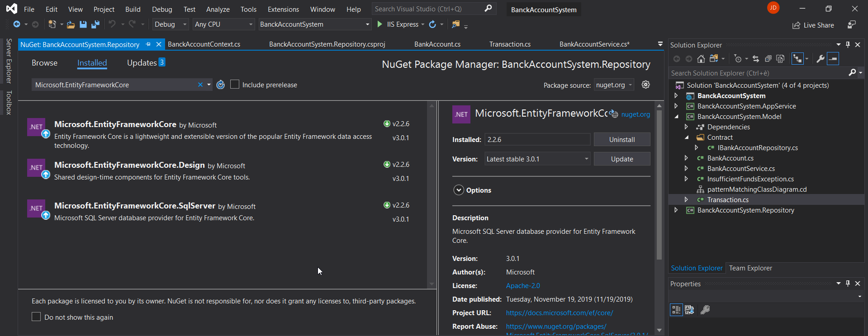This screenshot has height=336, width=868.
Task: Open the startup project BanckAccountSystem dropdown
Action: tap(315, 24)
